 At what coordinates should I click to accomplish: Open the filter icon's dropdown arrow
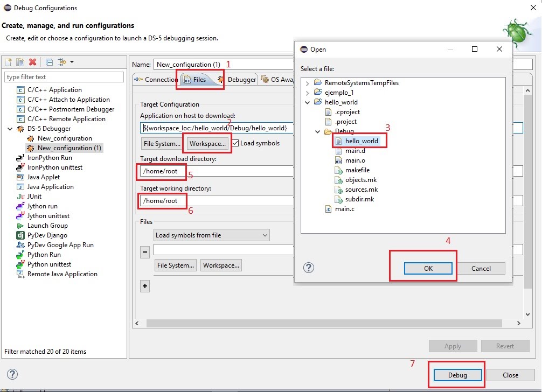[72, 62]
